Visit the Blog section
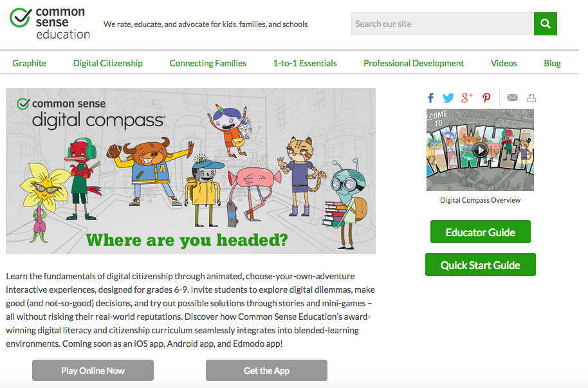The height and width of the screenshot is (388, 588). [552, 63]
